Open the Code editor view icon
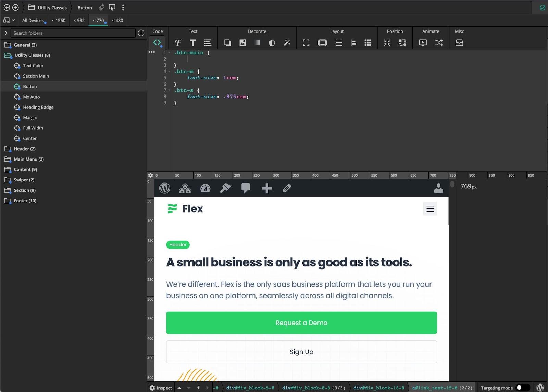The height and width of the screenshot is (392, 548). (x=157, y=42)
